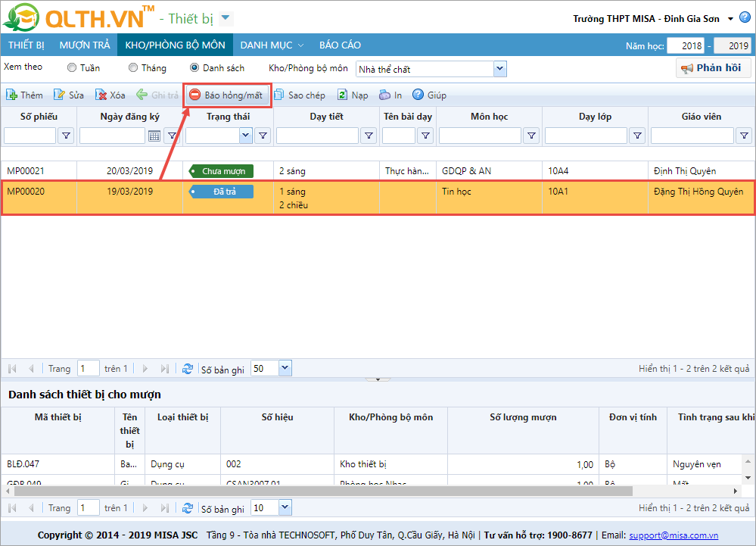This screenshot has height=546, width=756.
Task: Click the Giúp help icon in toolbar
Action: tap(418, 95)
